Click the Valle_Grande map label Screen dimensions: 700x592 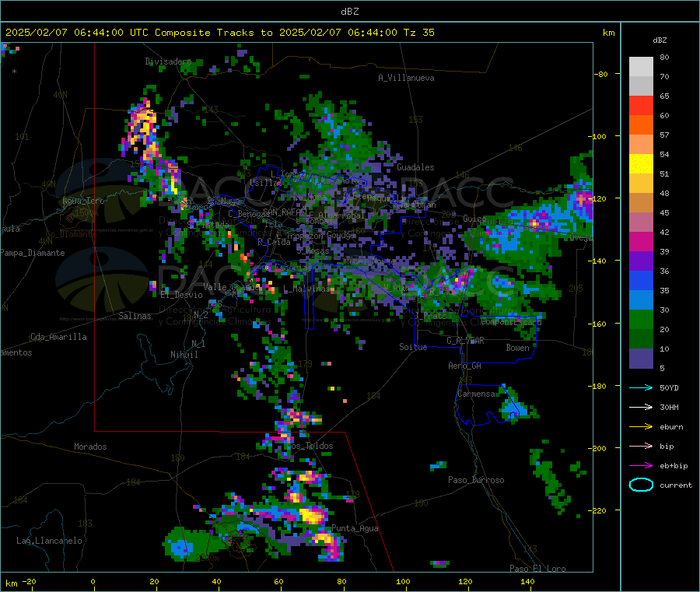tap(232, 286)
